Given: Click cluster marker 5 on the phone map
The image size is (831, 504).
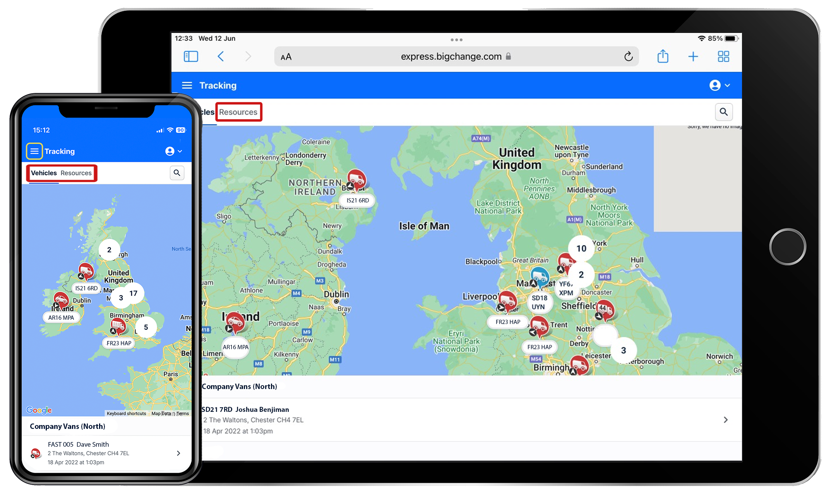Looking at the screenshot, I should (146, 327).
